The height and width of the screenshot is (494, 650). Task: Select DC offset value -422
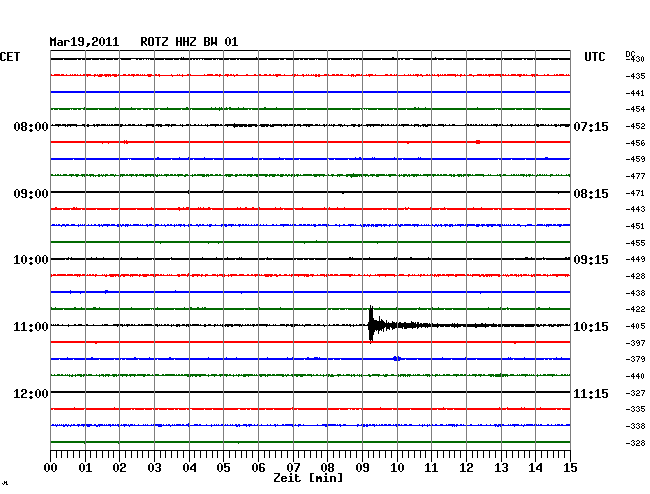point(635,309)
